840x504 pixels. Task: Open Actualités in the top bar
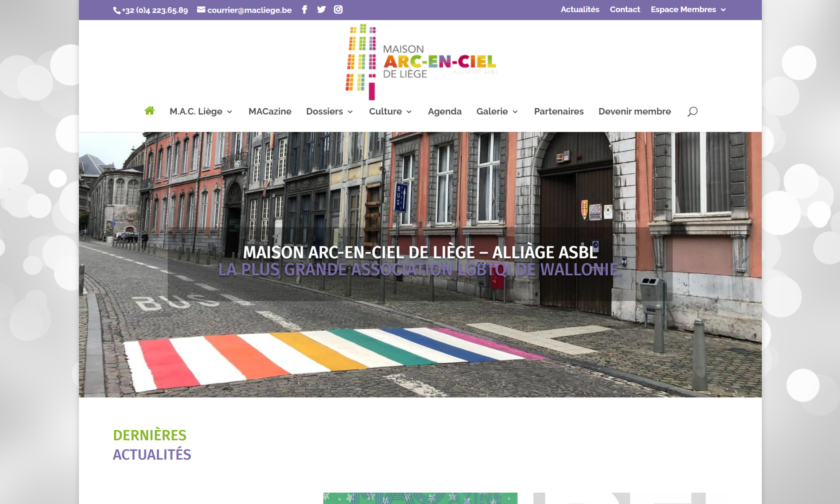click(580, 10)
